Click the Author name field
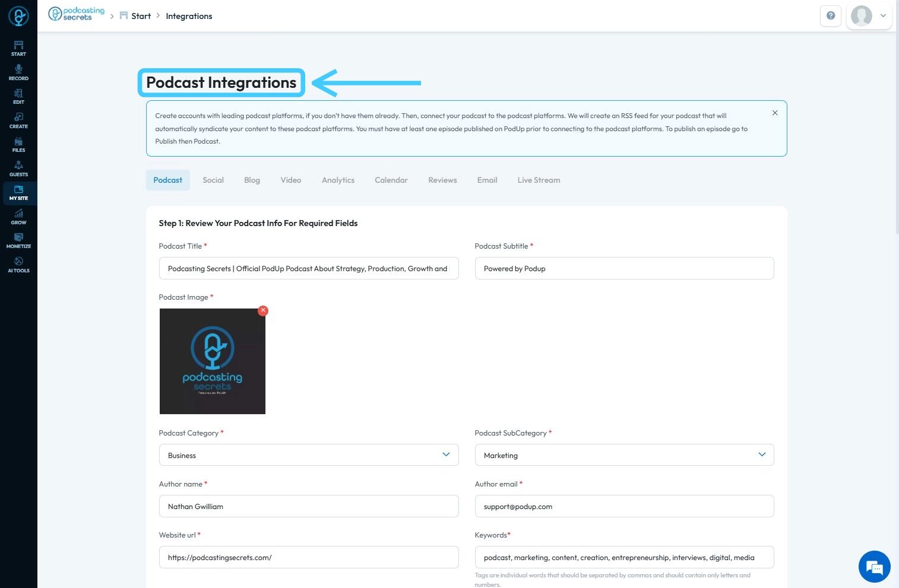899x588 pixels. (309, 506)
